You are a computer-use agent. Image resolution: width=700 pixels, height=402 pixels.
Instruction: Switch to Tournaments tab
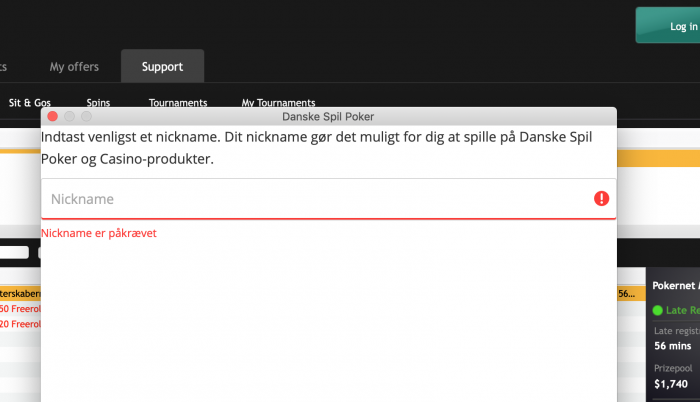point(178,103)
